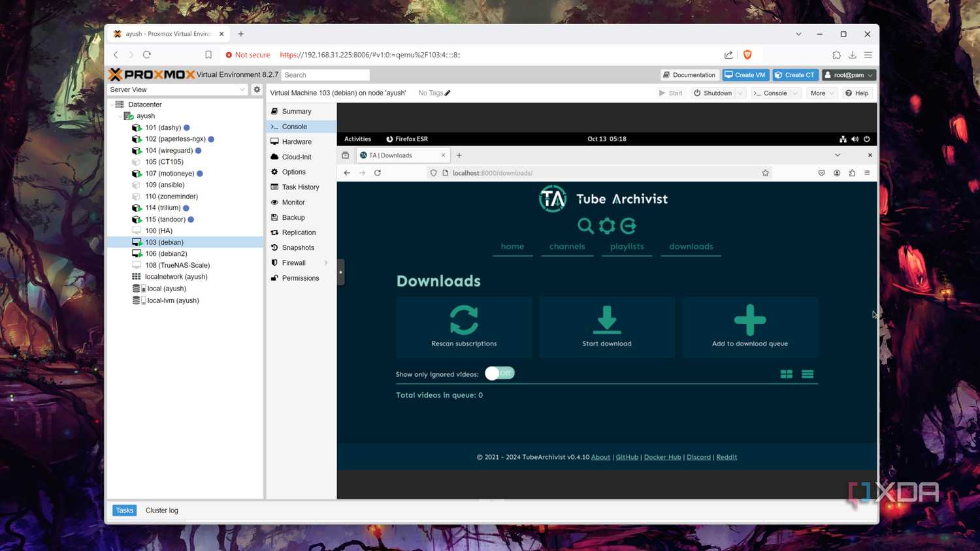
Task: Click the Create CT button
Action: (x=795, y=75)
